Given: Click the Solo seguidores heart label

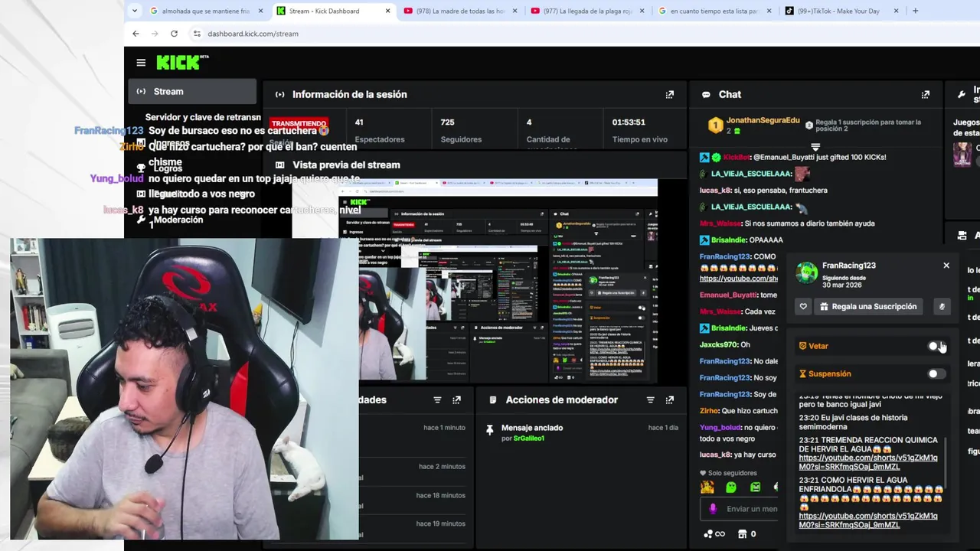Looking at the screenshot, I should 728,473.
